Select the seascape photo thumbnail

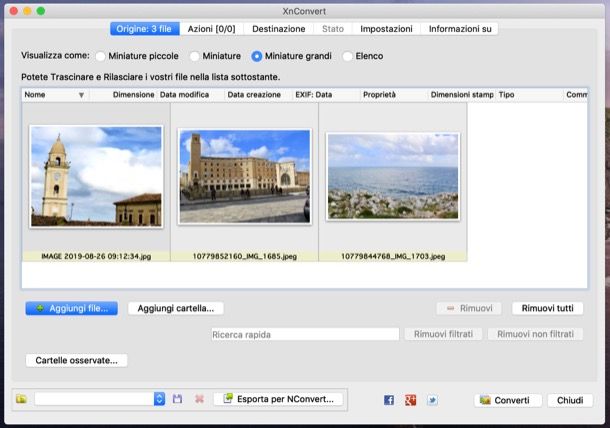click(393, 176)
